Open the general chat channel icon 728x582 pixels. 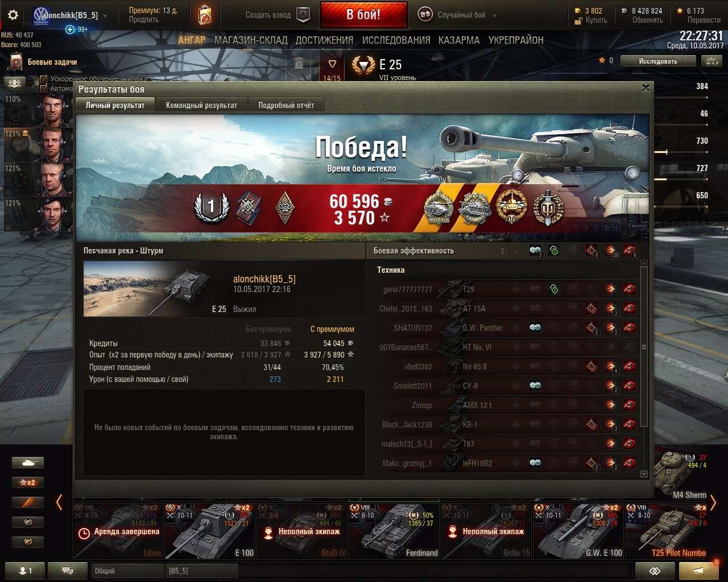tap(68, 571)
